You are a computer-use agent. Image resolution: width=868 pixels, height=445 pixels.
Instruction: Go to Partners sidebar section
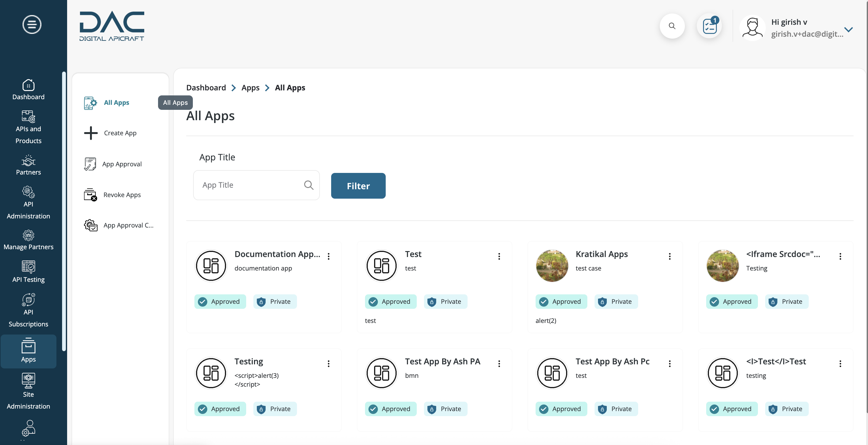[28, 165]
